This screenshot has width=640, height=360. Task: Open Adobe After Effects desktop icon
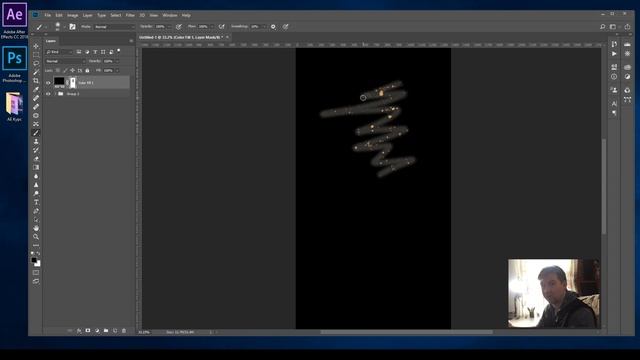coord(15,20)
